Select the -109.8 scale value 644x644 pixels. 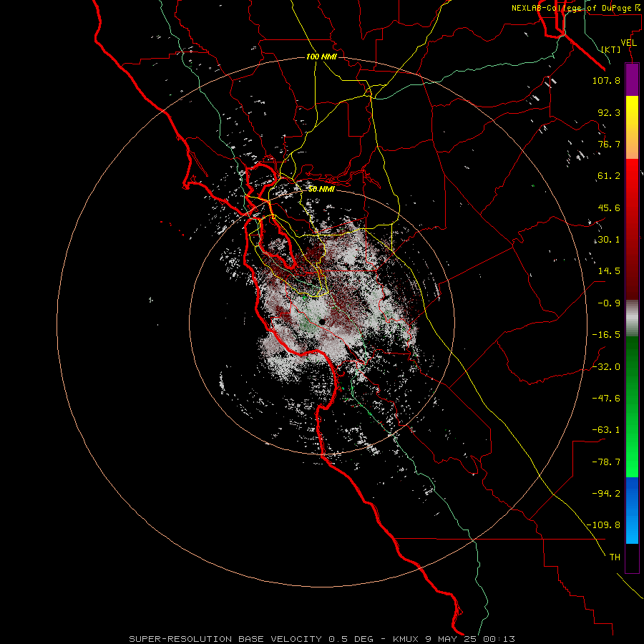603,525
